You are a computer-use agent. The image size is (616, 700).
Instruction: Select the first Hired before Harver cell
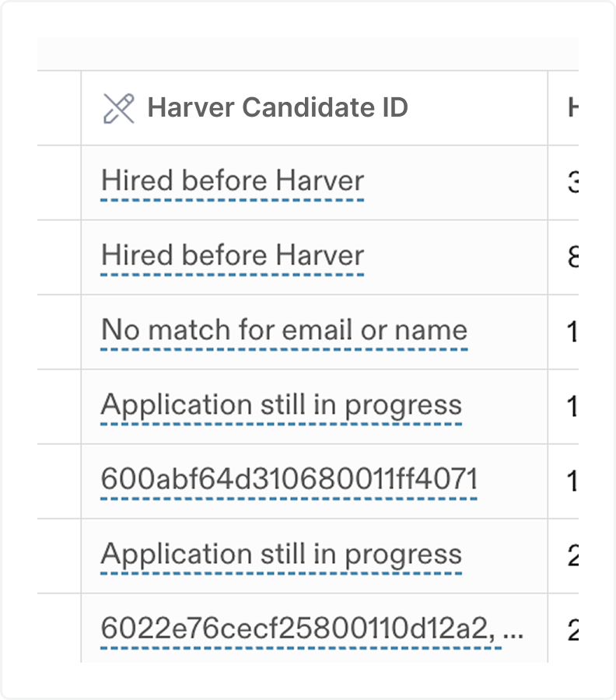pyautogui.click(x=232, y=182)
